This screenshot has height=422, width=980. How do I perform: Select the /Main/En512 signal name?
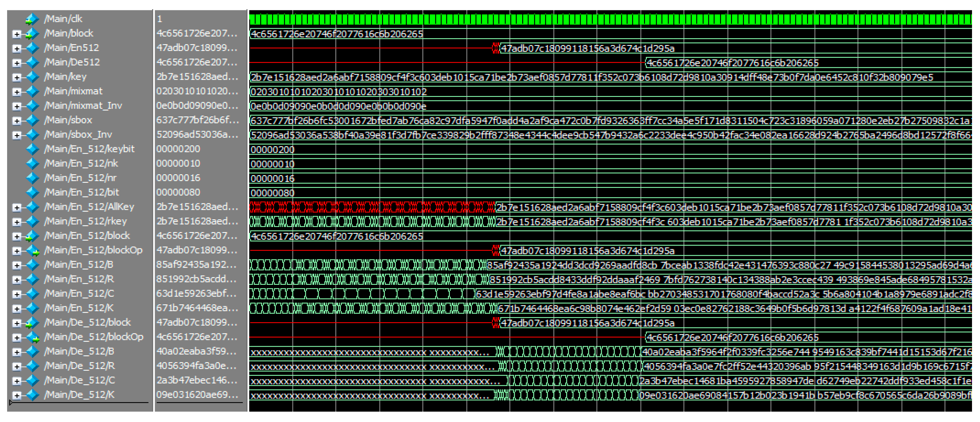[x=72, y=48]
